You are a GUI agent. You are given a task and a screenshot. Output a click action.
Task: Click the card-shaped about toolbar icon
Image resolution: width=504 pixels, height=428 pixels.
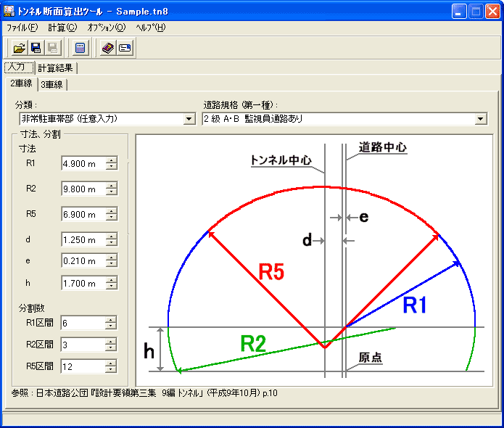[x=125, y=48]
